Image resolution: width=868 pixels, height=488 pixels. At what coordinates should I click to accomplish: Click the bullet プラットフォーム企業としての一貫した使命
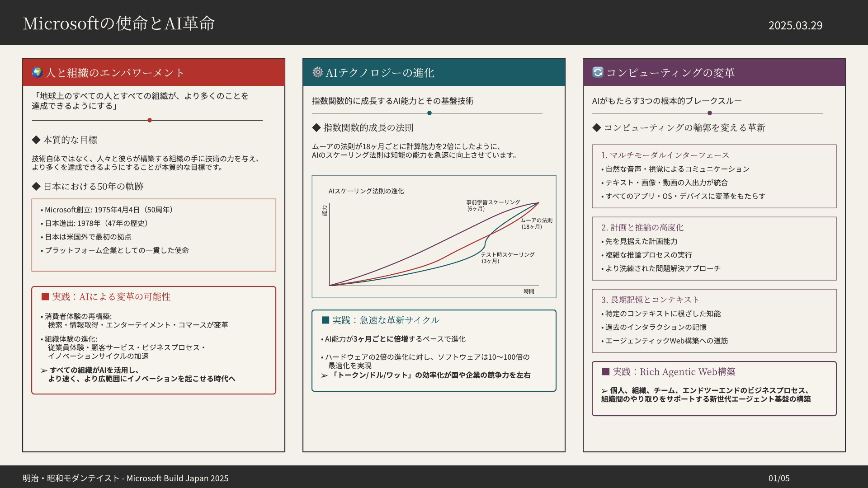(115, 250)
